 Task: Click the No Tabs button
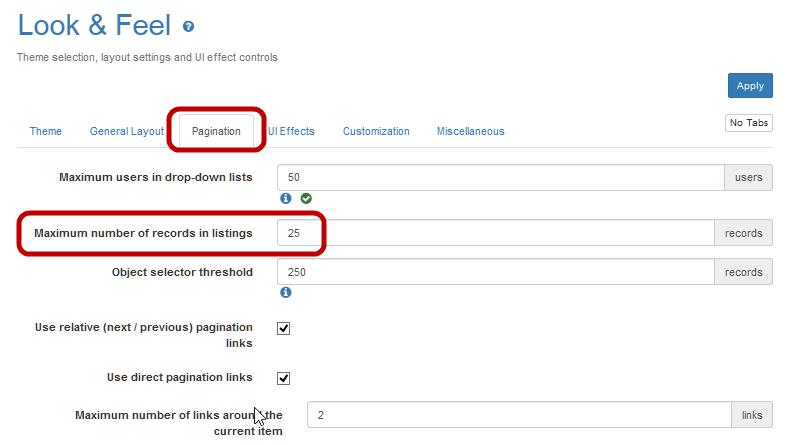[x=748, y=123]
